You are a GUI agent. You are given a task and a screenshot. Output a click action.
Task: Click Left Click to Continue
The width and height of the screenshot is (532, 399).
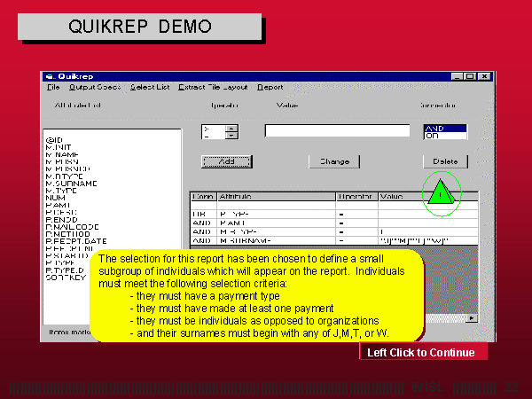click(x=421, y=353)
